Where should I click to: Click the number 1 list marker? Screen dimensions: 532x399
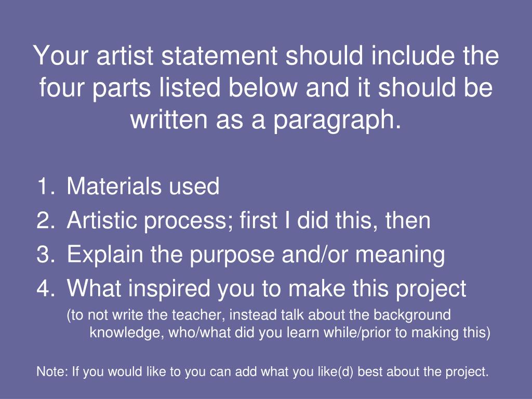(x=46, y=186)
